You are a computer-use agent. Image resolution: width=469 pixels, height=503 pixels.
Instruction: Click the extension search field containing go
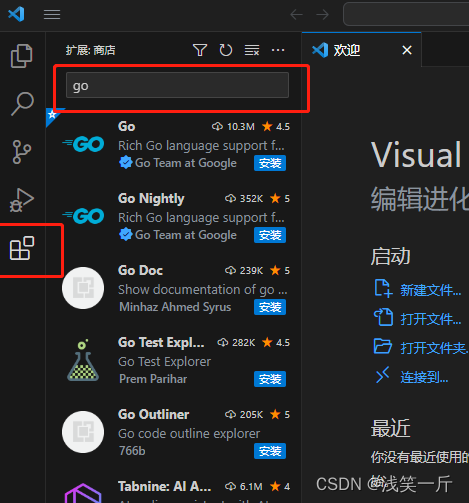point(177,85)
